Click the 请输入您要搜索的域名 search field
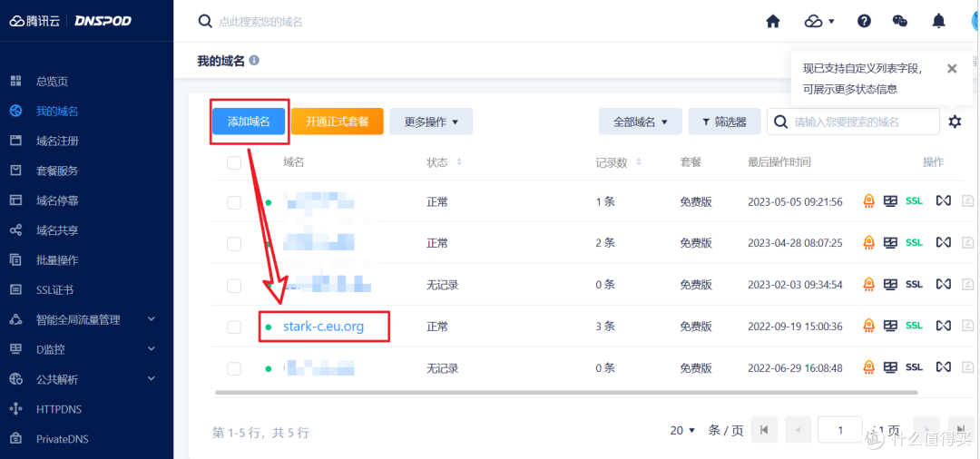 pos(853,122)
